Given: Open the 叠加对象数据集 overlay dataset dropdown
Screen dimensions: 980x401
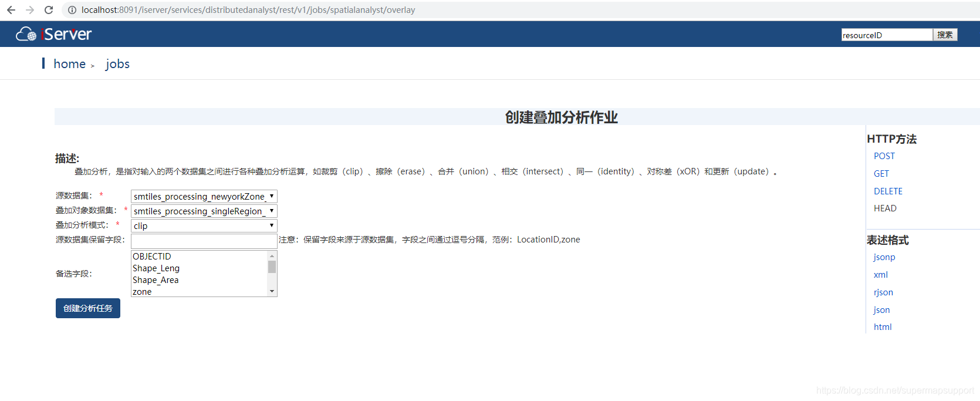Looking at the screenshot, I should [x=204, y=211].
